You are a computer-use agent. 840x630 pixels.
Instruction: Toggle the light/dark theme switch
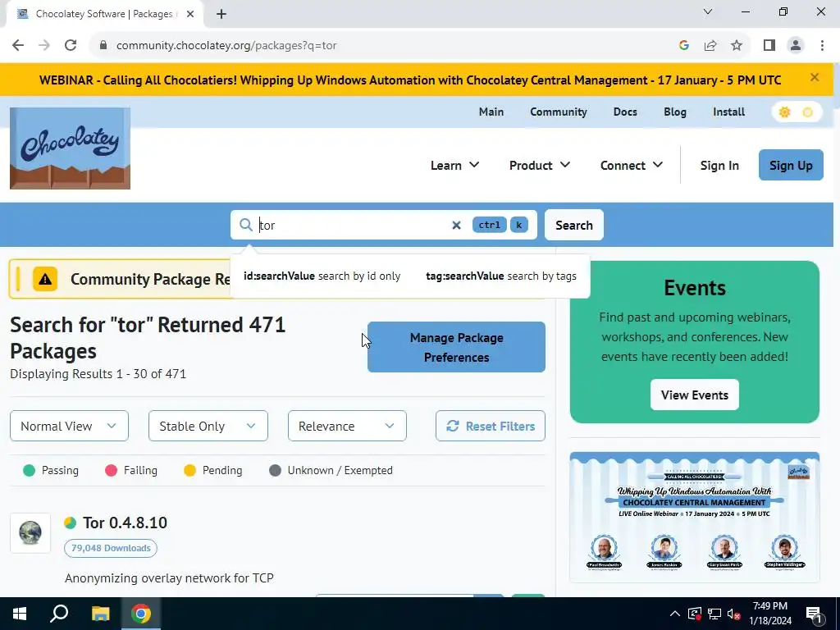[x=797, y=112]
